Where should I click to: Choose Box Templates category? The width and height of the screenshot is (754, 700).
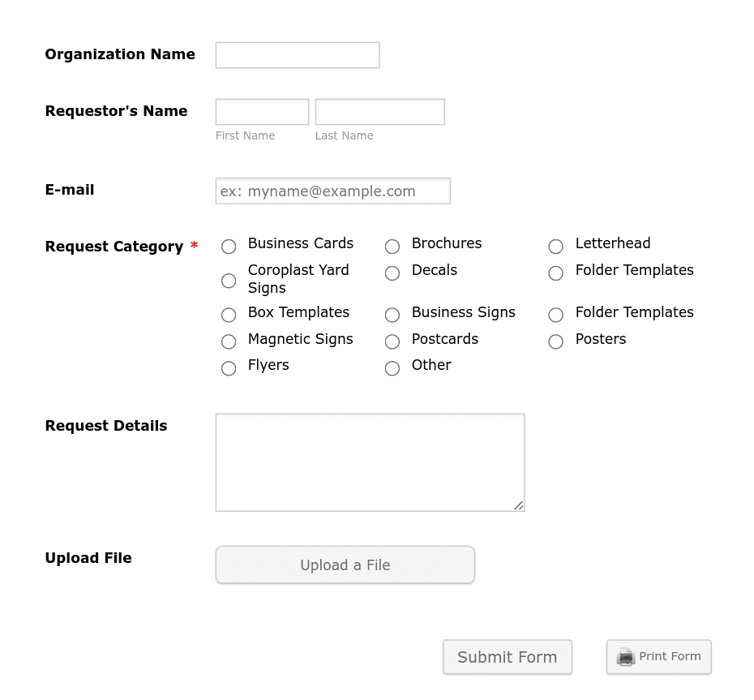(229, 315)
